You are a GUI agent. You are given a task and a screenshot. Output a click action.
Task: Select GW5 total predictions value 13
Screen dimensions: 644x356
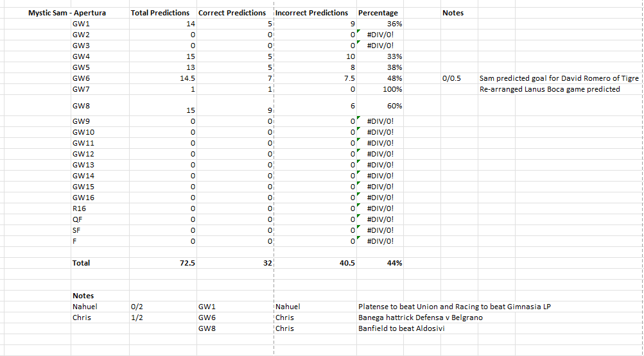[191, 67]
